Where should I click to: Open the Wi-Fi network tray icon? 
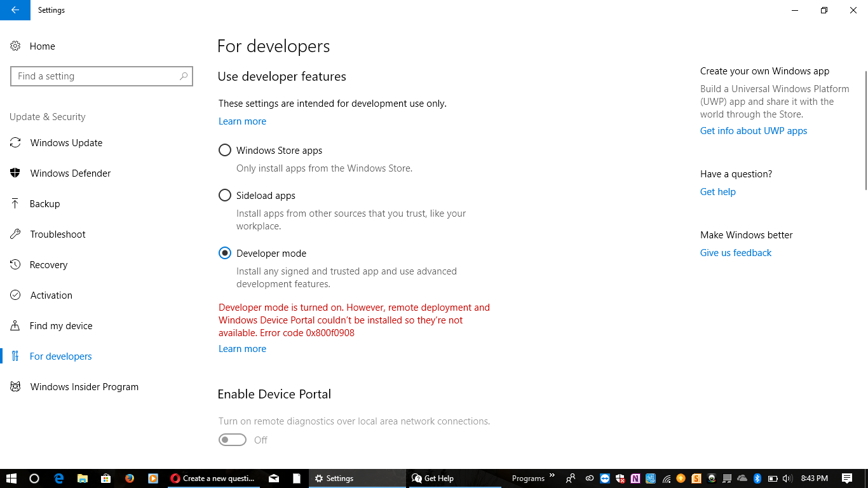(666, 478)
